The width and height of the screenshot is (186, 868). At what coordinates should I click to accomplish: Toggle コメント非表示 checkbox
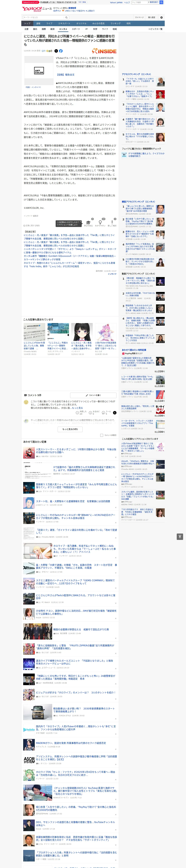pyautogui.click(x=102, y=435)
